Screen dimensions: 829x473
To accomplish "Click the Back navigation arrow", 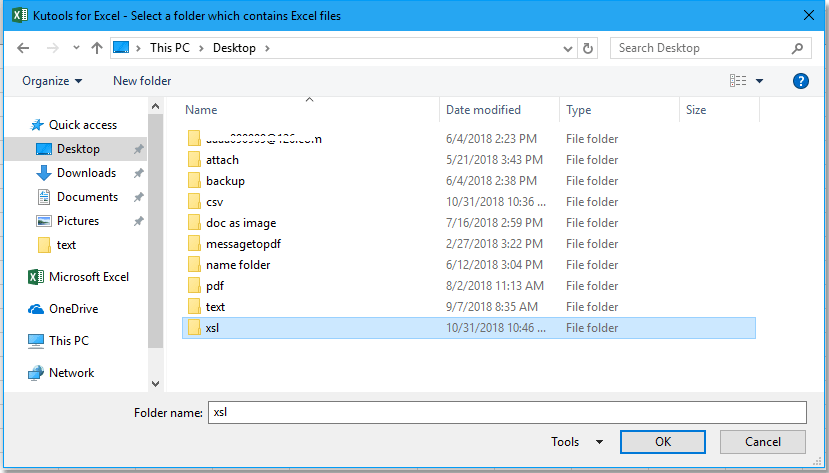I will pyautogui.click(x=23, y=48).
